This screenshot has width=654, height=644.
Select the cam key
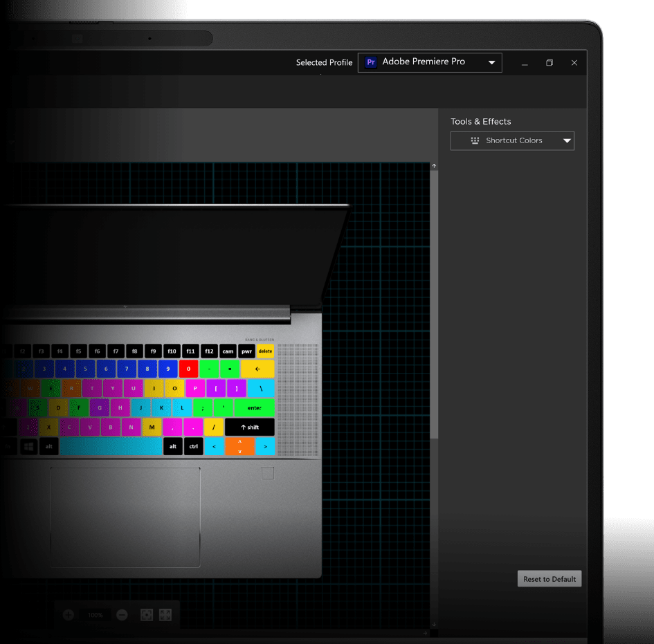coord(228,351)
